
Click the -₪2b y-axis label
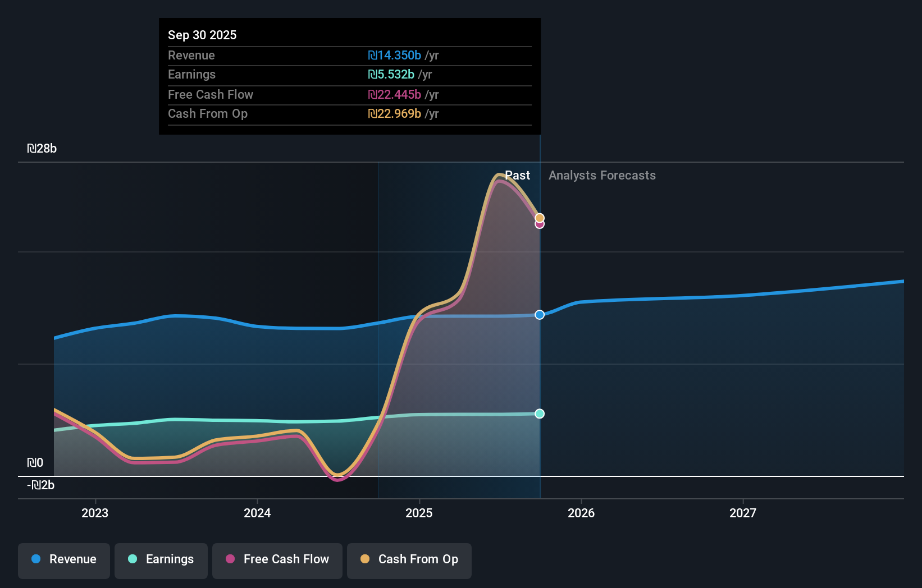(41, 485)
